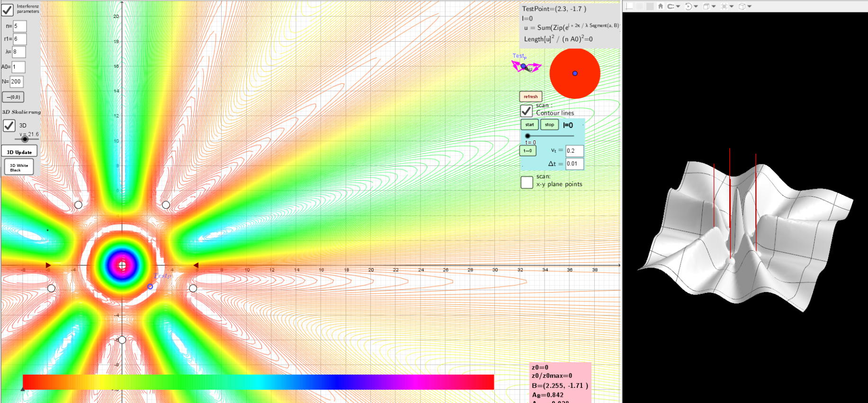Toggle axes display in 3D view toolbar
Image resolution: width=868 pixels, height=403 pixels.
629,6
